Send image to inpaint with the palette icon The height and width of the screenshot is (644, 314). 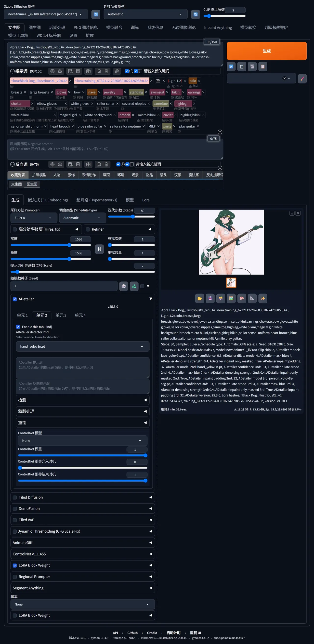pos(242,298)
